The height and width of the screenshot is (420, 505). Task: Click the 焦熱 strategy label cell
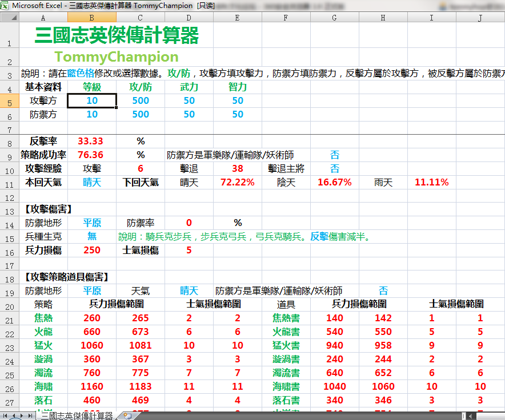click(43, 318)
